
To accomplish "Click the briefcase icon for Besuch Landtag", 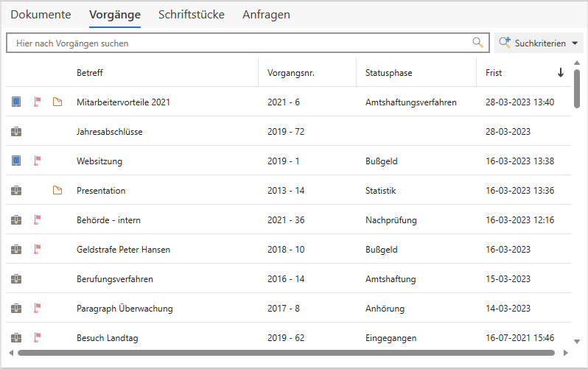I will (16, 337).
